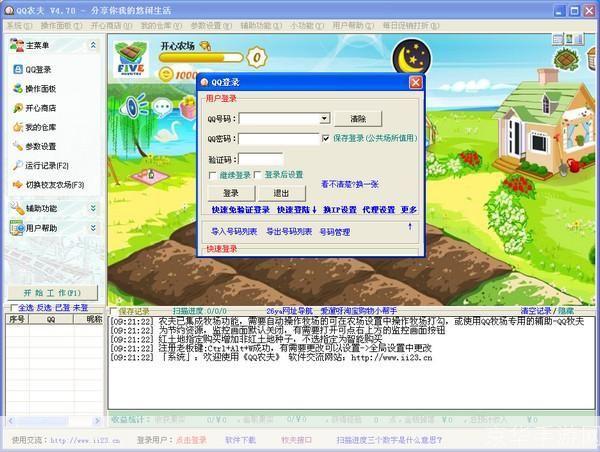Click 看不清楚?换一张 link
Viewport: 600px width, 452px height.
click(350, 184)
